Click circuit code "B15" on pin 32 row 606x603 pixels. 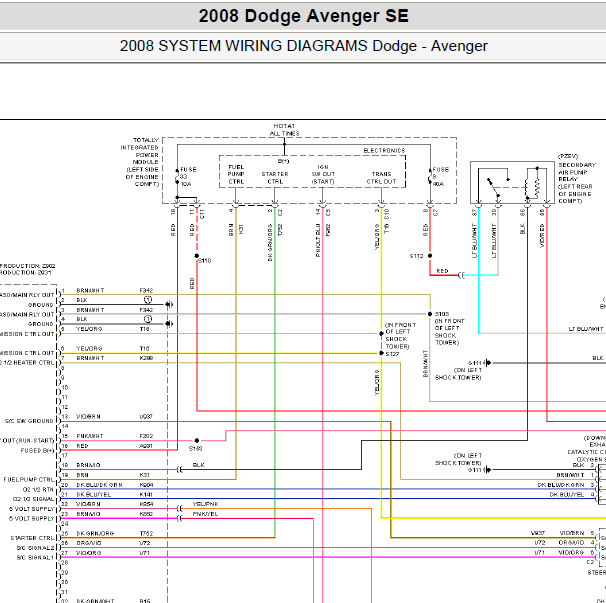point(145,601)
